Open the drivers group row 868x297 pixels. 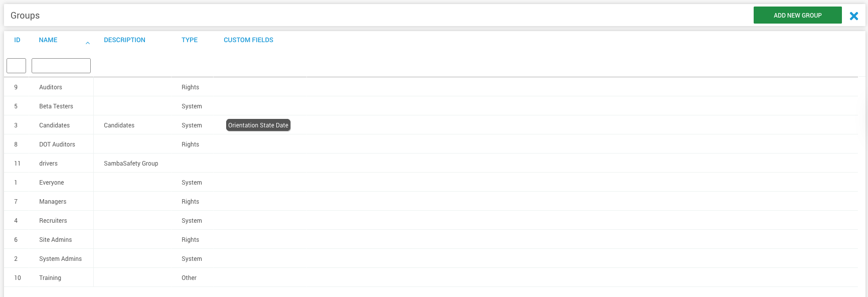(x=48, y=164)
